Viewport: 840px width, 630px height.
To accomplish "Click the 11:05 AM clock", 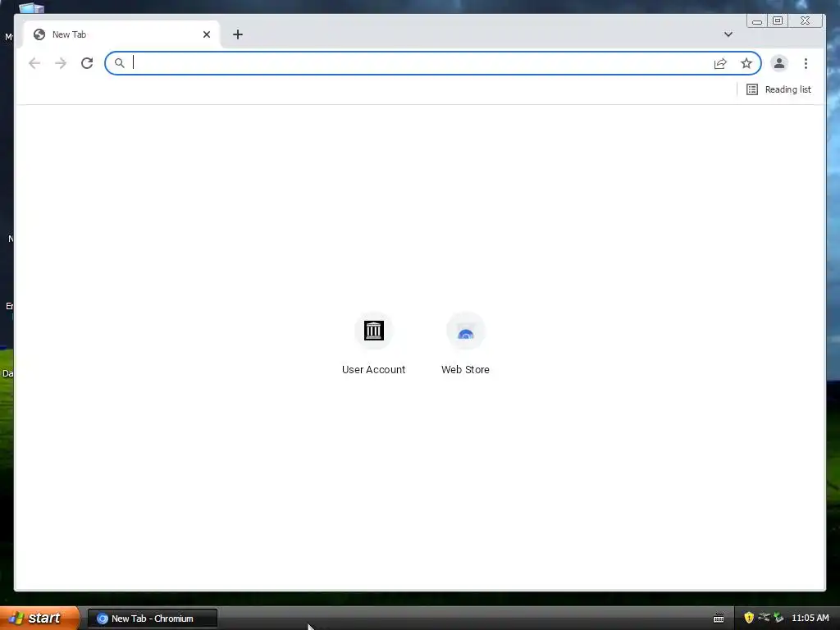I will (x=810, y=619).
